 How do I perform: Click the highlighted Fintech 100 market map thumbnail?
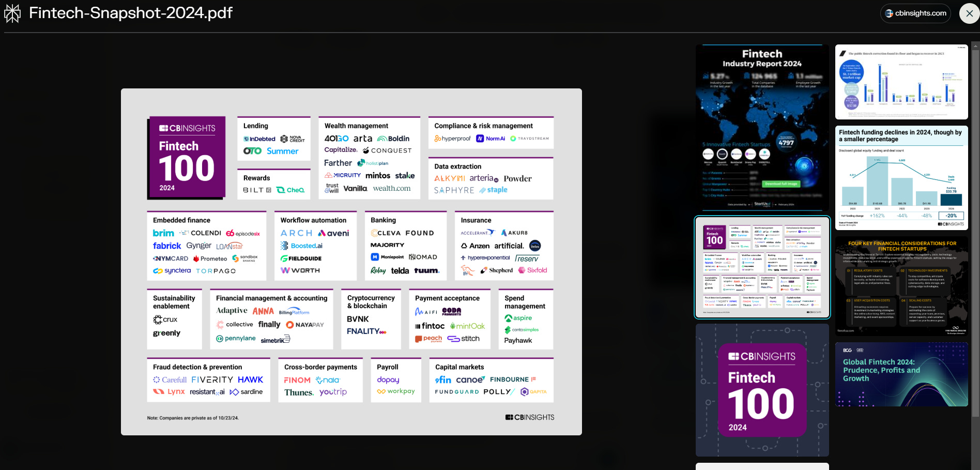coord(762,267)
